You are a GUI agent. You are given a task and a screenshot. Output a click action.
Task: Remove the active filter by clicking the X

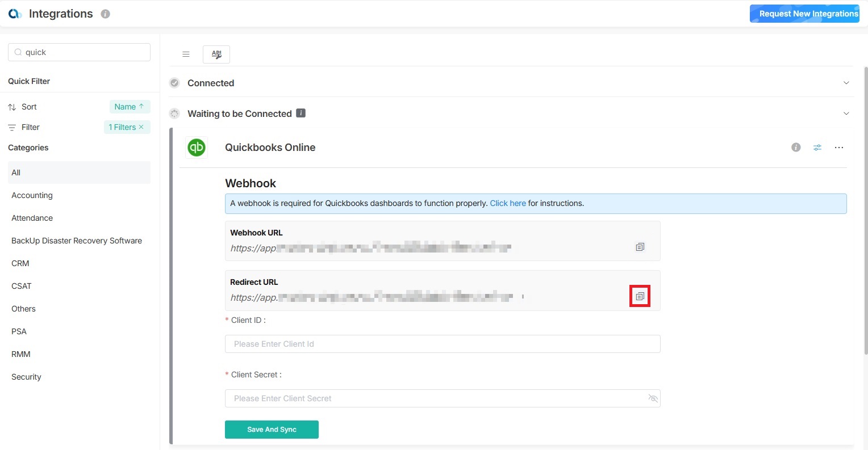pyautogui.click(x=141, y=127)
